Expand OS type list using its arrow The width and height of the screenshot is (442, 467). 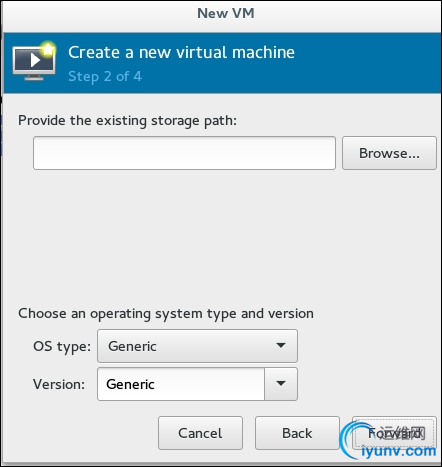281,345
